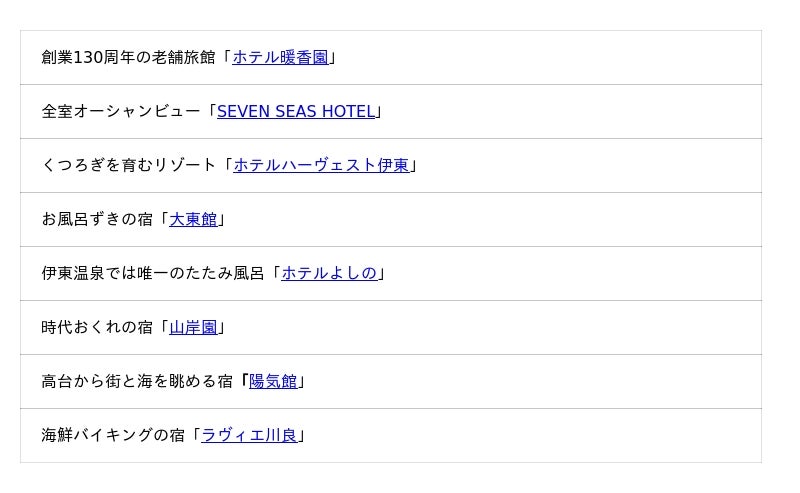Open the ラヴィエ川良 link
Viewport: 800px width, 493px height.
249,436
